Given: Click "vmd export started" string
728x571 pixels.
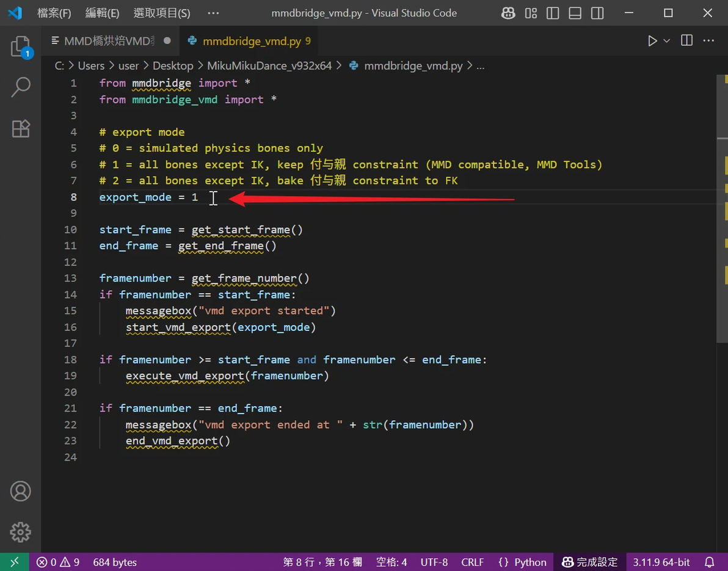Looking at the screenshot, I should click(x=264, y=311).
